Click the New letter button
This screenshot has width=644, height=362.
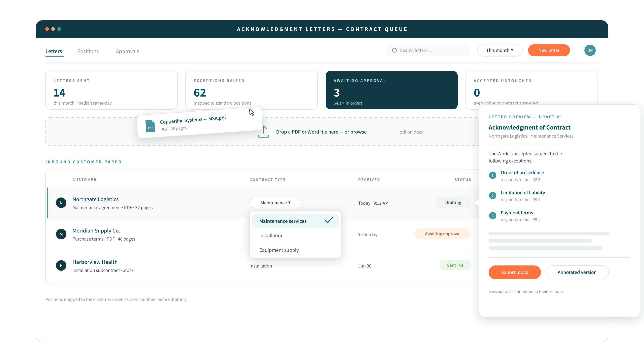pyautogui.click(x=549, y=50)
